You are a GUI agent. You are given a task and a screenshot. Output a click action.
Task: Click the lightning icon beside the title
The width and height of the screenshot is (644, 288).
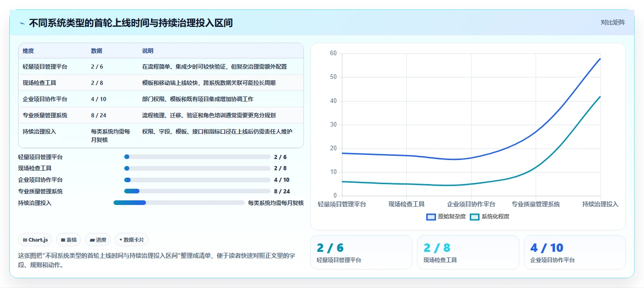pyautogui.click(x=22, y=23)
